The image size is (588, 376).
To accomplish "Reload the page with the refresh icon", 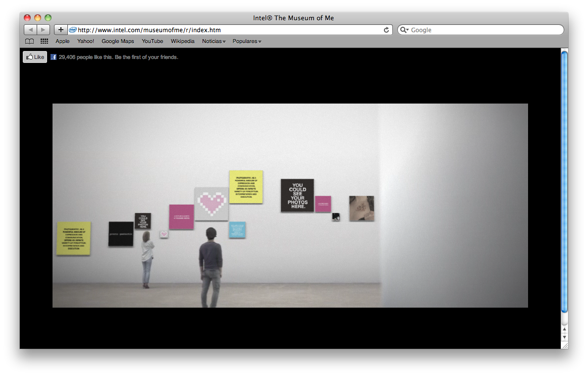I will coord(386,30).
